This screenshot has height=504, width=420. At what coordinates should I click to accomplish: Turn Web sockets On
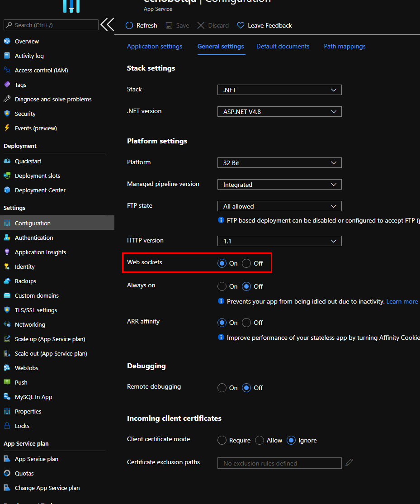point(222,263)
